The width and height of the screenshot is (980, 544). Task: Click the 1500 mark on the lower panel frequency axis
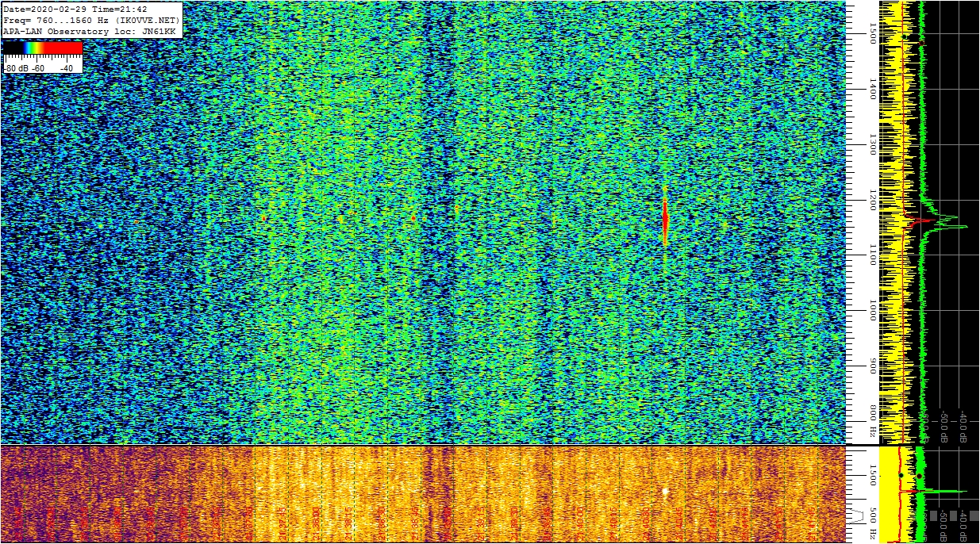(x=872, y=474)
